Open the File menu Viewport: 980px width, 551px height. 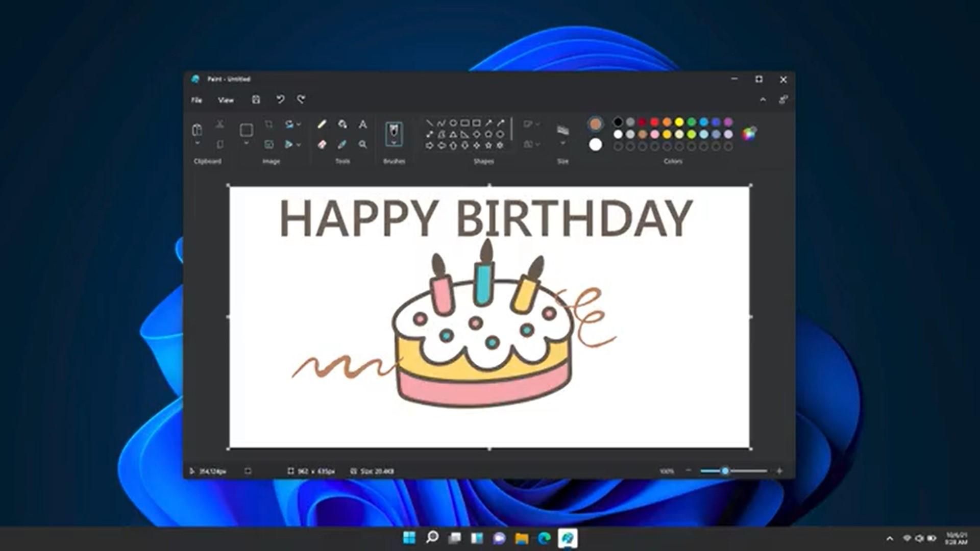[197, 100]
